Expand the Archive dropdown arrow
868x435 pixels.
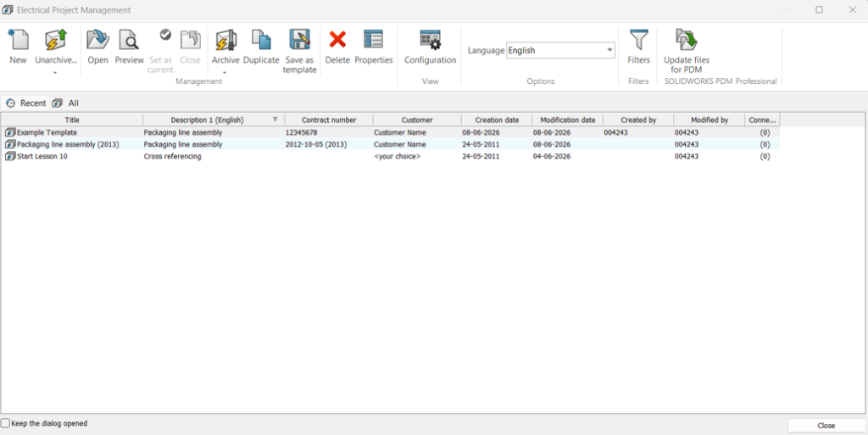point(225,73)
